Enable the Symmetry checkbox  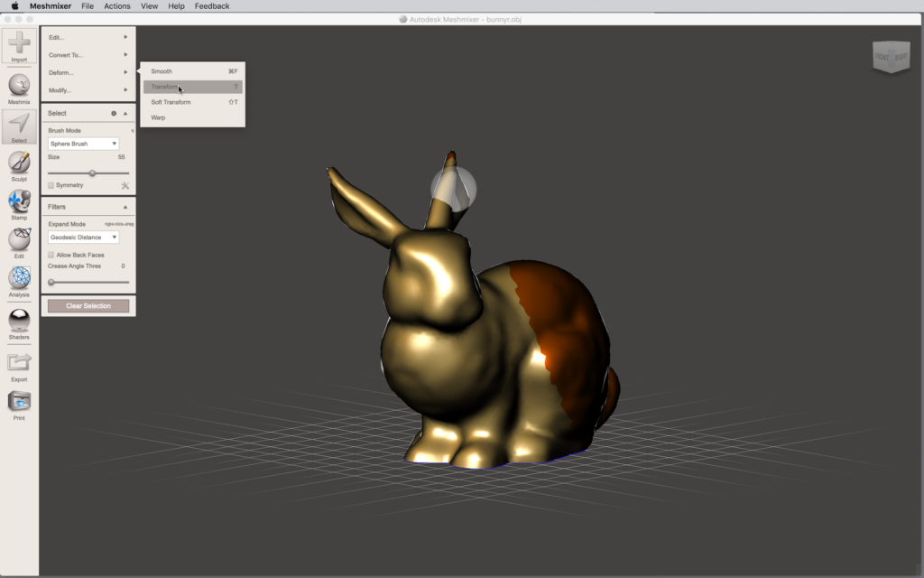[x=51, y=185]
